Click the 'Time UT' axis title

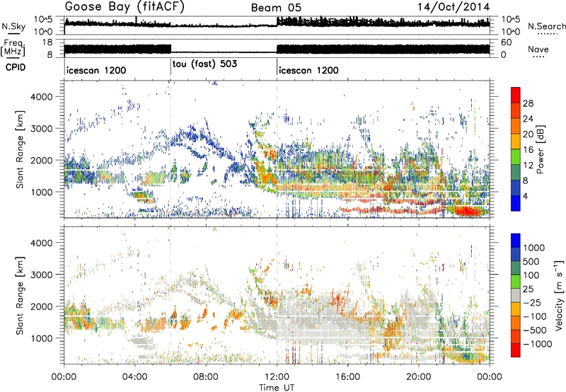[x=277, y=387]
